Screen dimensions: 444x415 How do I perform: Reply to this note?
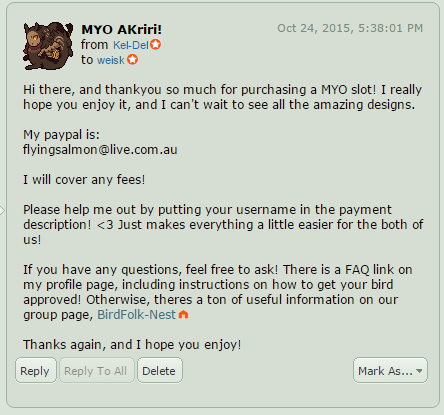click(35, 370)
